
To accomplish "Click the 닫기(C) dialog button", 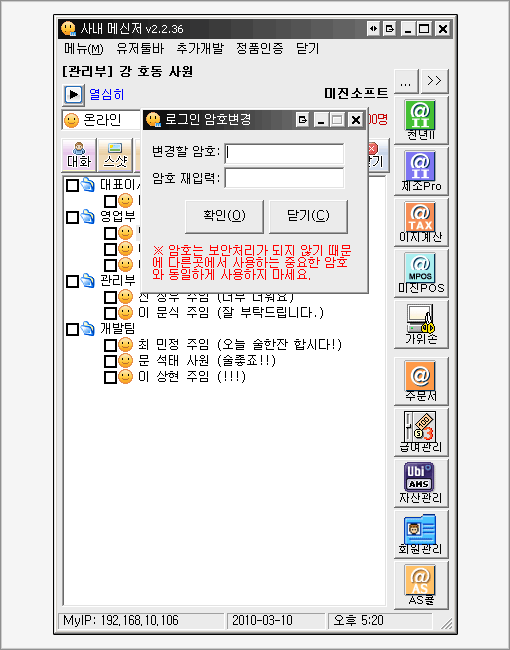I will point(308,216).
